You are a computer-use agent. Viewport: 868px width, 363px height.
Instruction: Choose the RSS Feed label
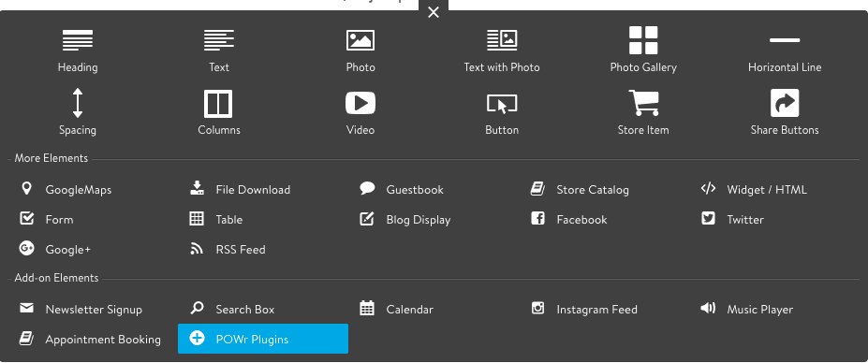(x=241, y=250)
